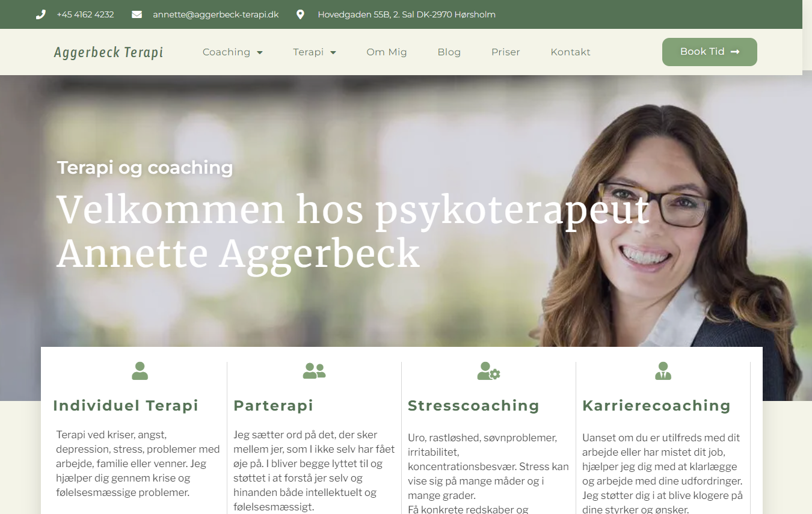Click the Aggerbeck Terapi logo
The image size is (812, 514).
(108, 52)
